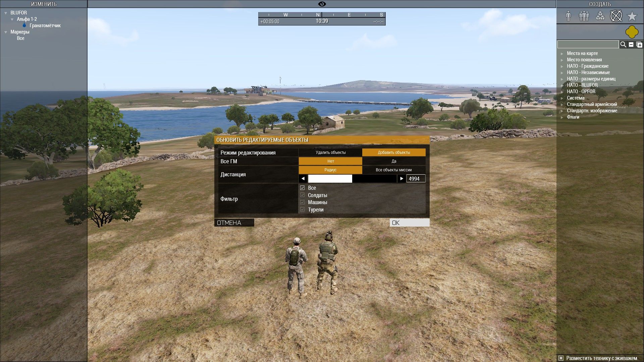
Task: Click ОТМЕНА to cancel the dialog
Action: 234,223
